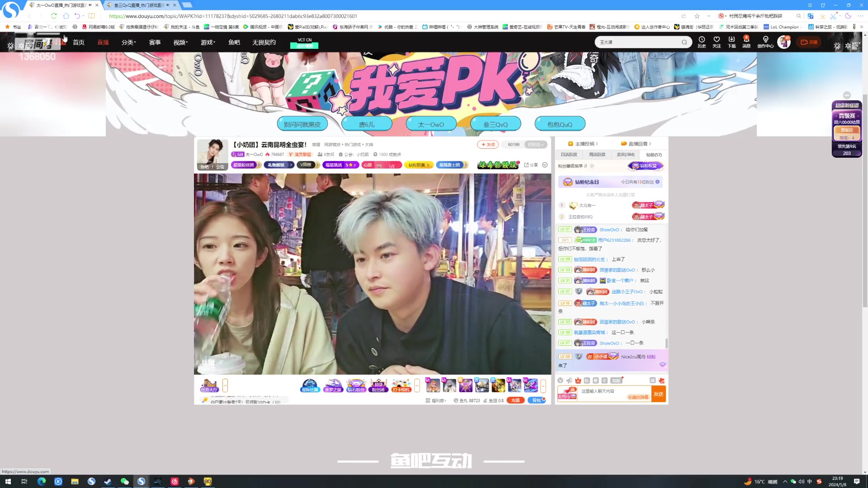The image size is (868, 488).
Task: Expand the arrow after the gift thumbnails row
Action: pyautogui.click(x=543, y=385)
